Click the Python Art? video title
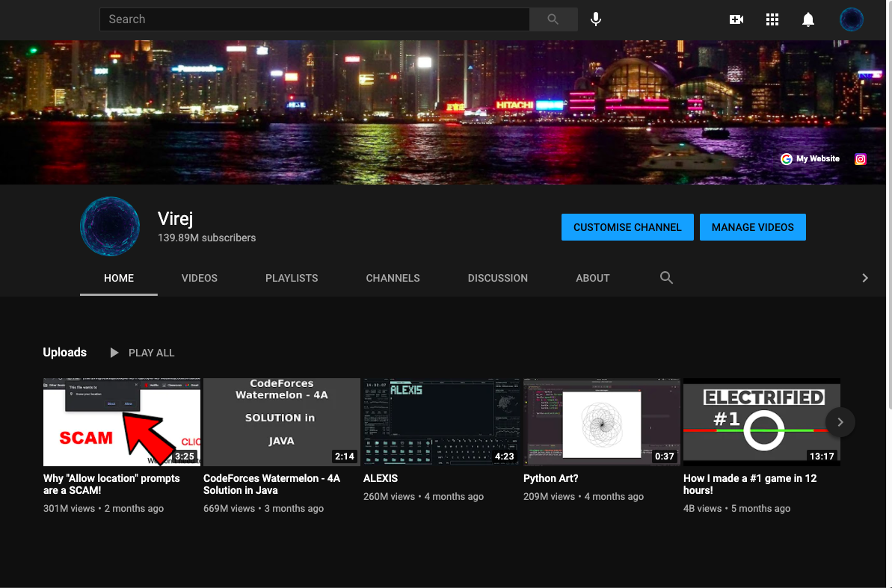The image size is (892, 588). point(550,478)
